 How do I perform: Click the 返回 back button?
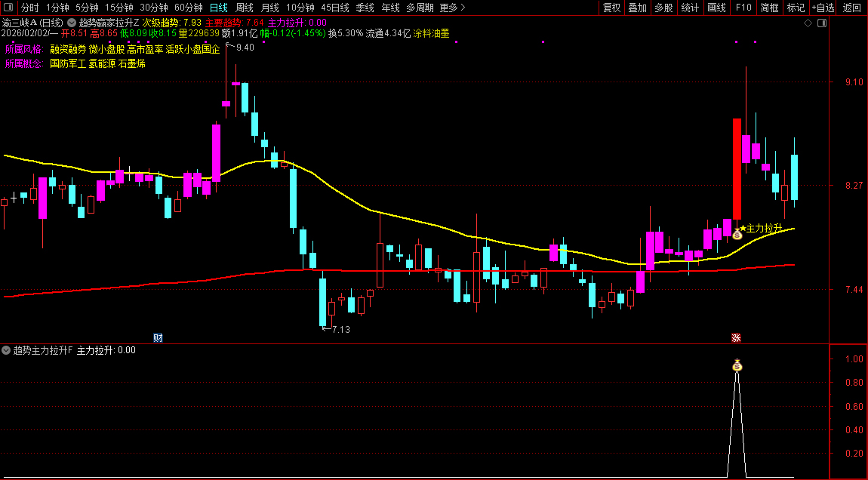click(852, 8)
